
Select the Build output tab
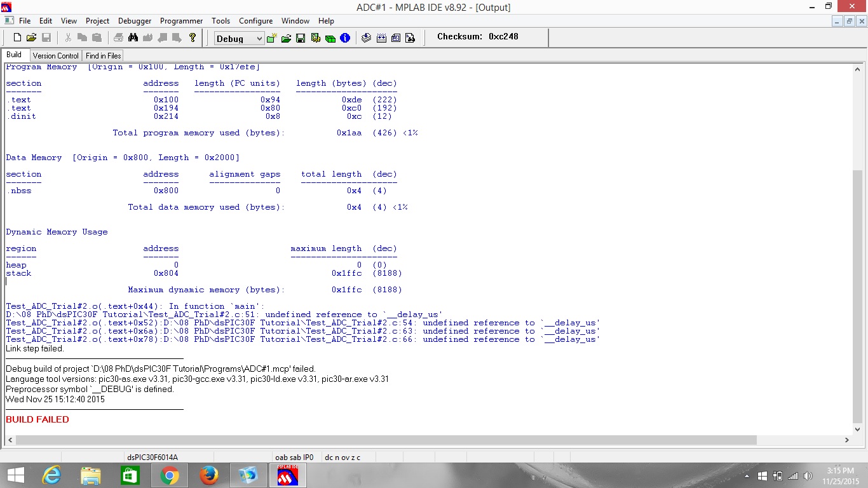(x=14, y=55)
